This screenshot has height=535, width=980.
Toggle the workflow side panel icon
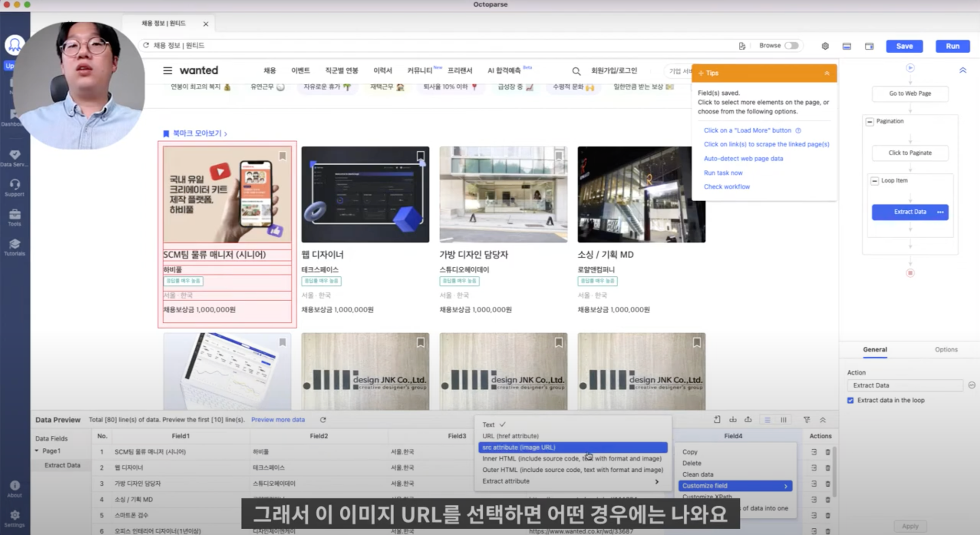(869, 46)
